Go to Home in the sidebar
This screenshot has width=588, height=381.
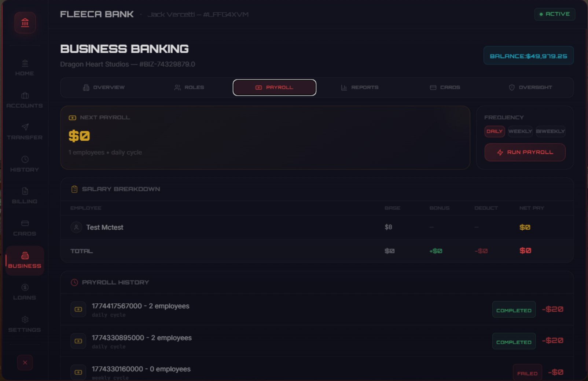(x=25, y=68)
